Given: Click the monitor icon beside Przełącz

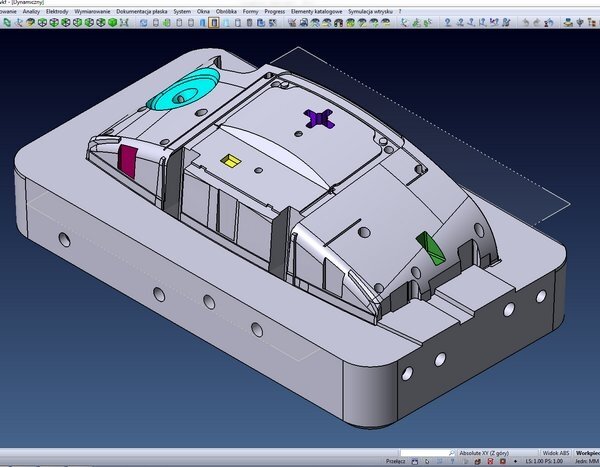Looking at the screenshot, I should pyautogui.click(x=415, y=461).
